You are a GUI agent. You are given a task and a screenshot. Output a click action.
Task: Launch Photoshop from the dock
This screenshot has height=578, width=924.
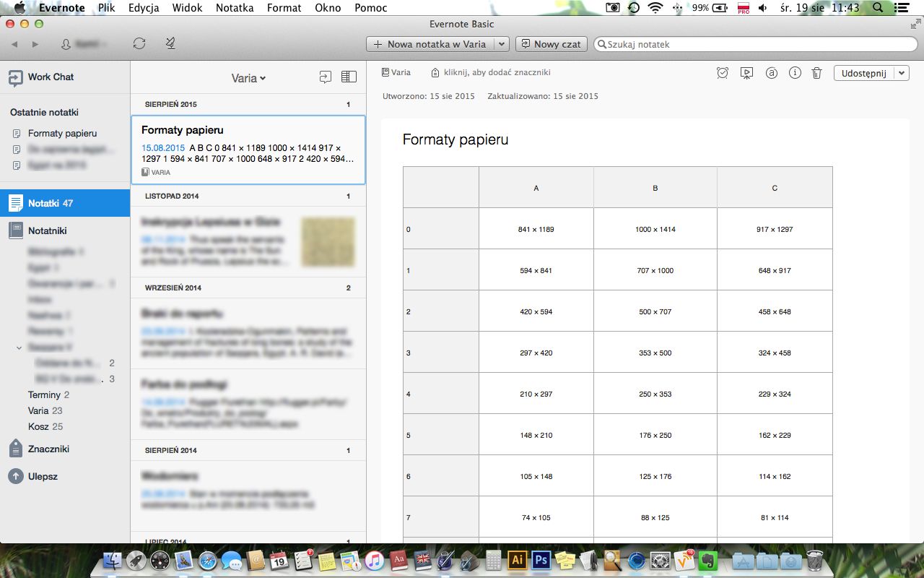click(x=540, y=559)
